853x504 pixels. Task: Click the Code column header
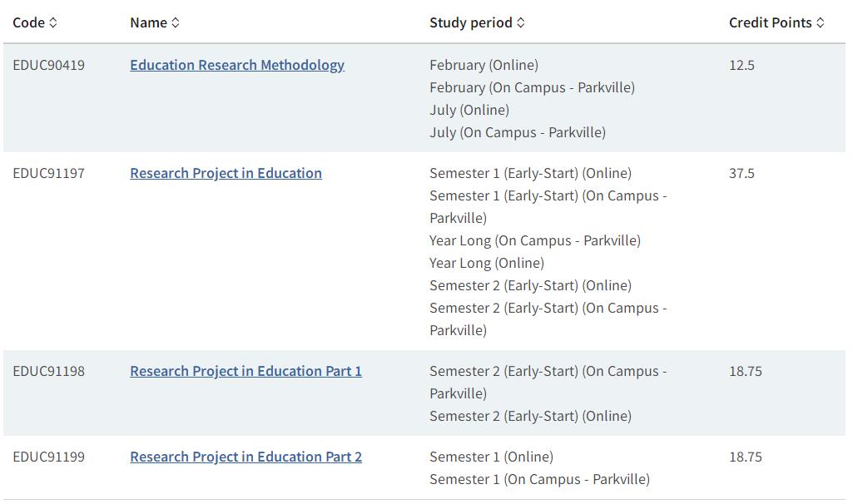(x=29, y=22)
